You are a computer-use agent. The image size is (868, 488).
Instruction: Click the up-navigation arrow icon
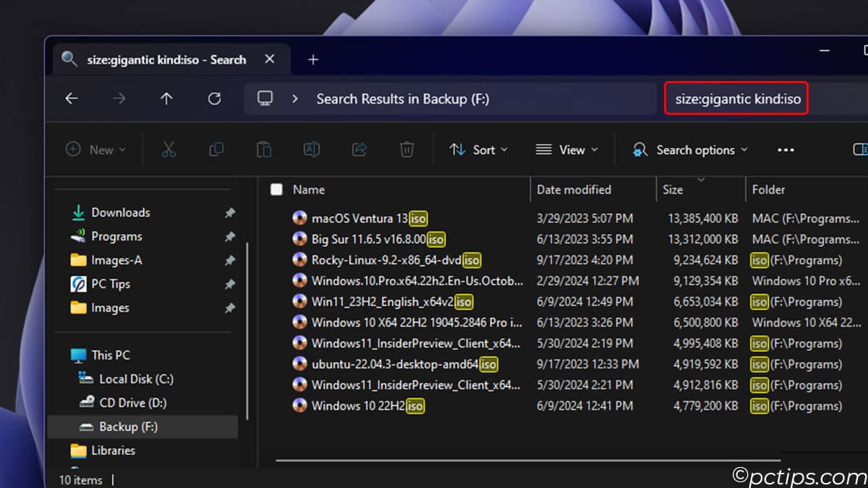point(166,98)
